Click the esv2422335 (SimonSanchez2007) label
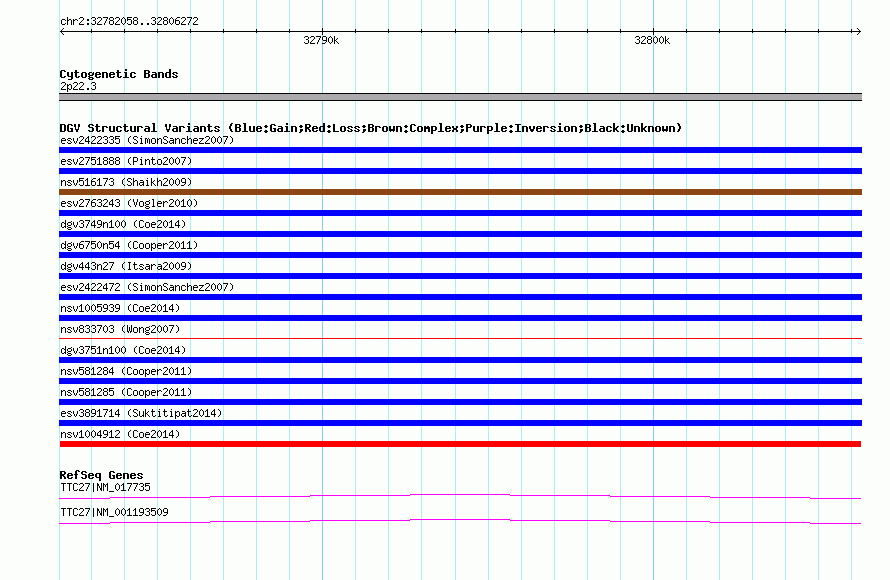The height and width of the screenshot is (580, 890). pyautogui.click(x=147, y=140)
